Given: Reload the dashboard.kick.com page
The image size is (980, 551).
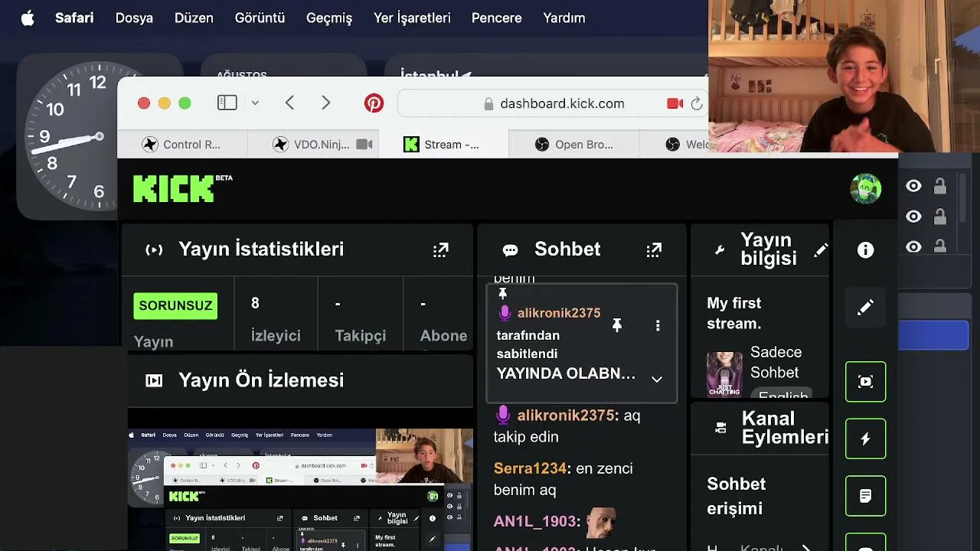Looking at the screenshot, I should click(x=697, y=103).
